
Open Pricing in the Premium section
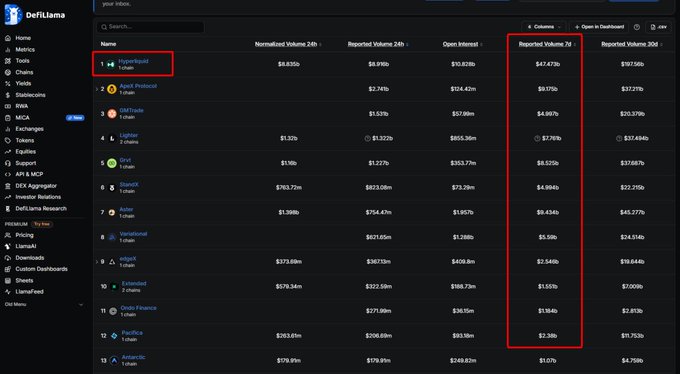(24, 235)
